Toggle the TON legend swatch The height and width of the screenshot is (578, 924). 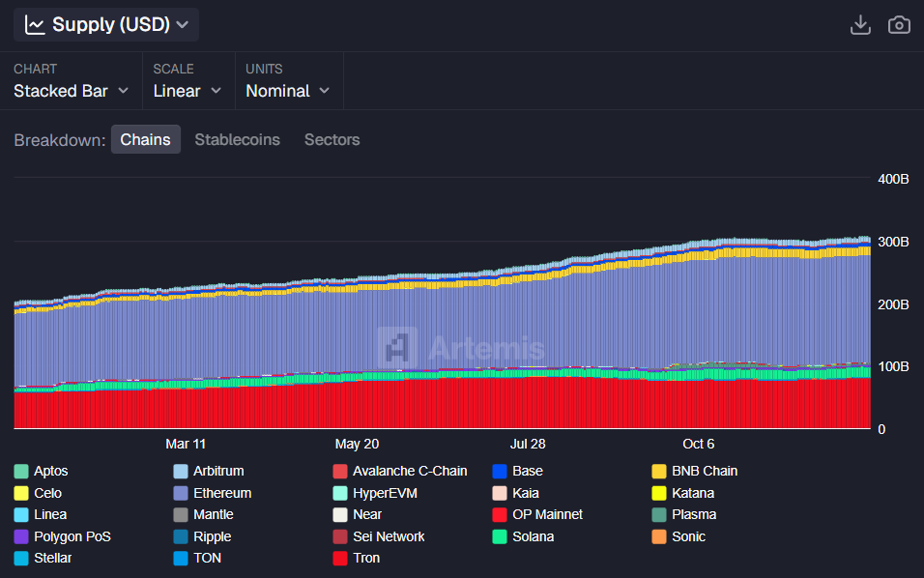(181, 559)
